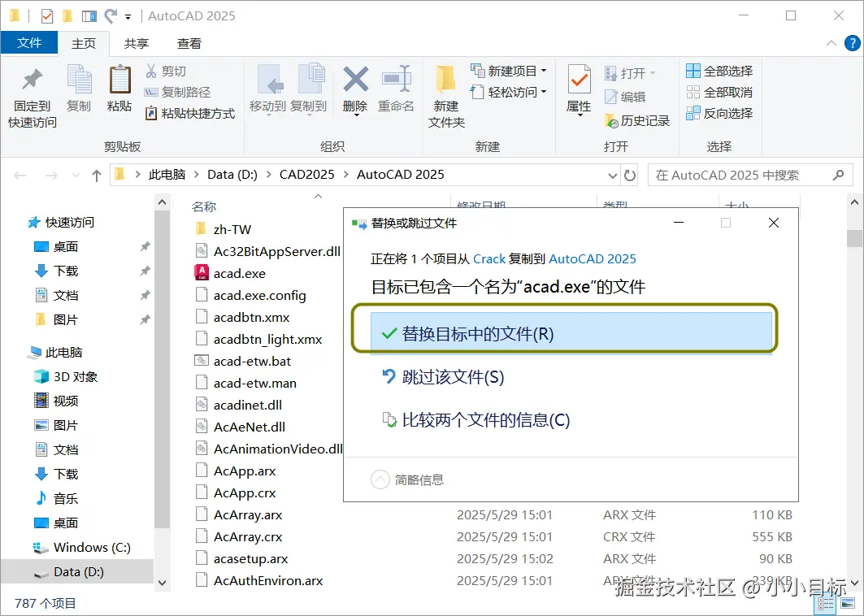Click Paste shortcut (粘贴快捷方式)
This screenshot has height=616, width=864.
tap(190, 114)
